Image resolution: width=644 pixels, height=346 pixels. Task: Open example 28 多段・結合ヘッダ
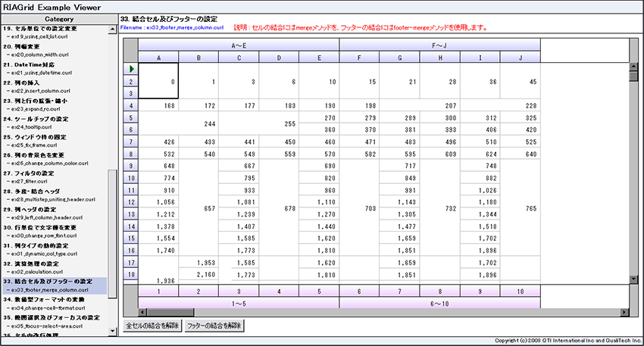pos(39,192)
